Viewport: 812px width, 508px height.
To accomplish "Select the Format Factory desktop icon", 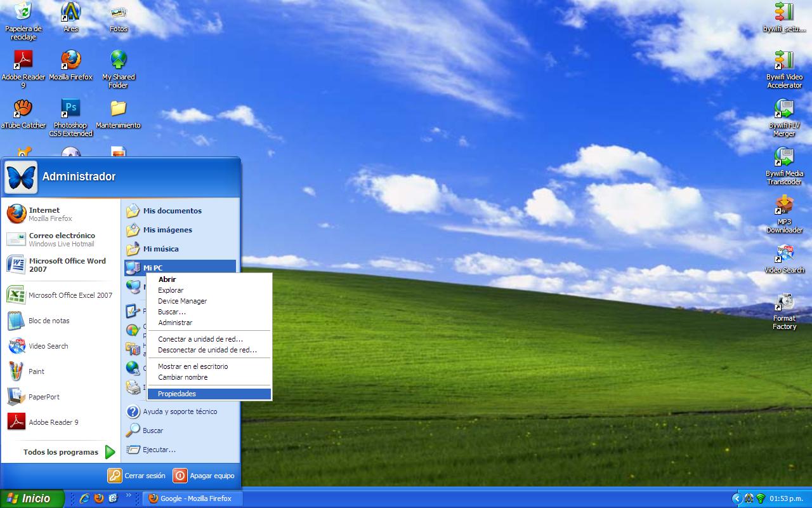I will click(785, 311).
